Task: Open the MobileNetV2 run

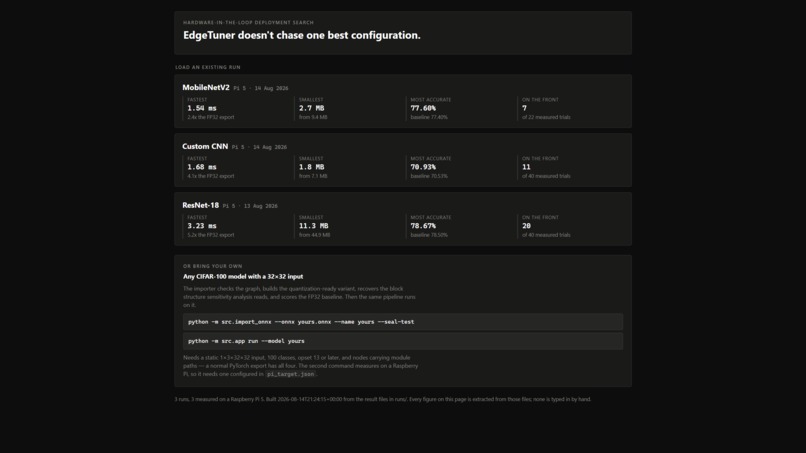Action: coord(403,101)
